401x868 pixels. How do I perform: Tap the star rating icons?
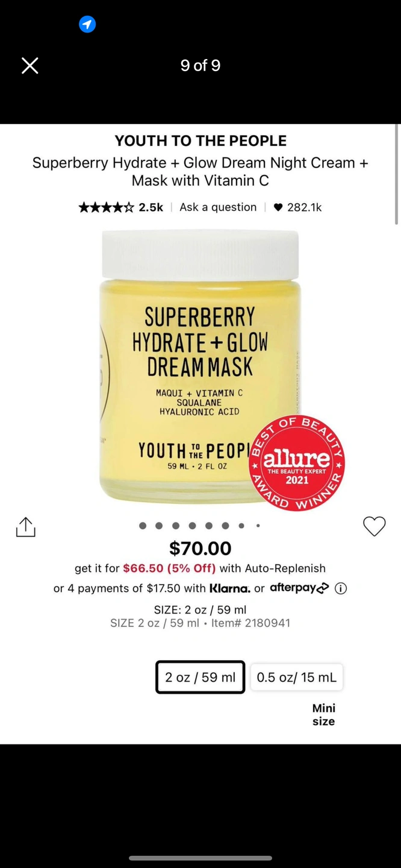point(107,207)
